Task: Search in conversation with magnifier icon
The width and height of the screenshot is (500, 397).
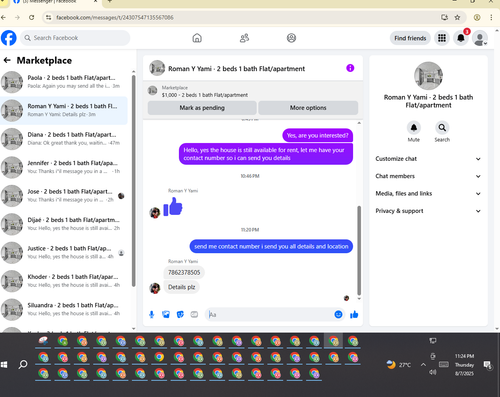Action: 442,128
